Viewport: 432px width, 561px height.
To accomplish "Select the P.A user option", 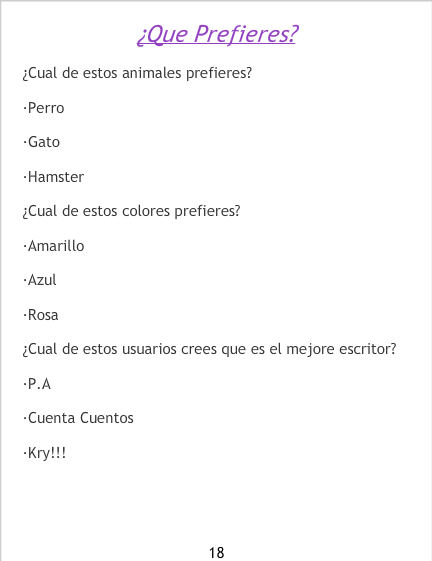I will [37, 384].
